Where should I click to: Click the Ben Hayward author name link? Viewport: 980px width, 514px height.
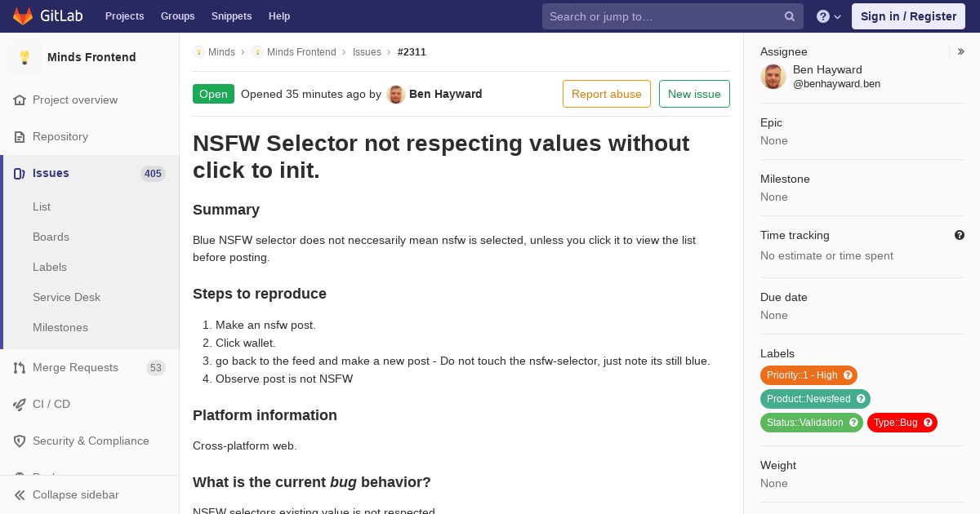(445, 94)
